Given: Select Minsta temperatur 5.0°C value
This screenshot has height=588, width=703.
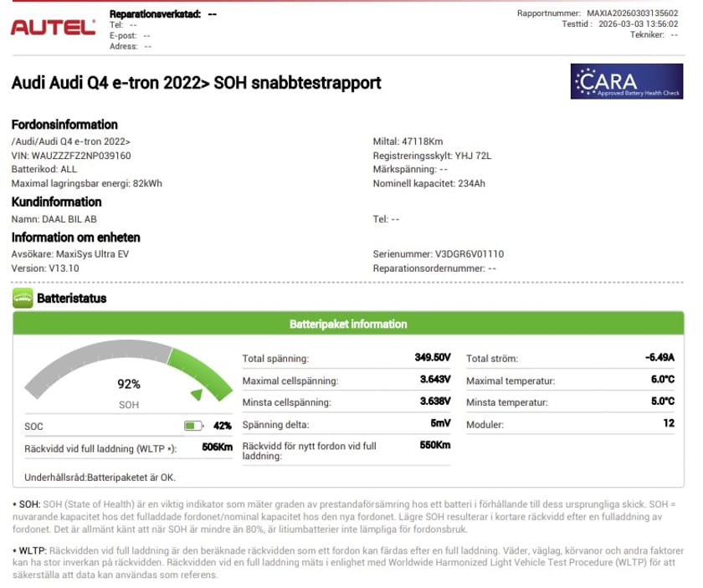Looking at the screenshot, I should (663, 401).
